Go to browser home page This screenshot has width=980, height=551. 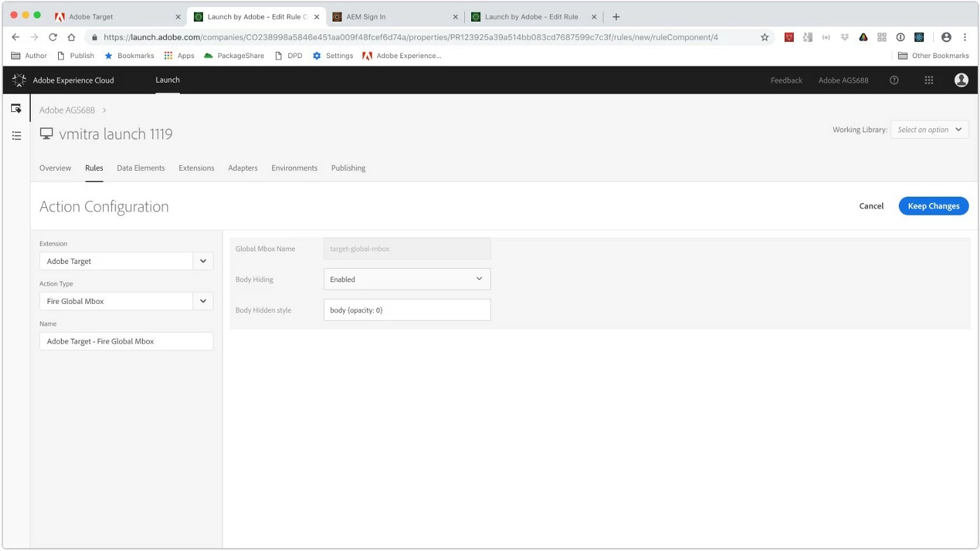coord(71,37)
